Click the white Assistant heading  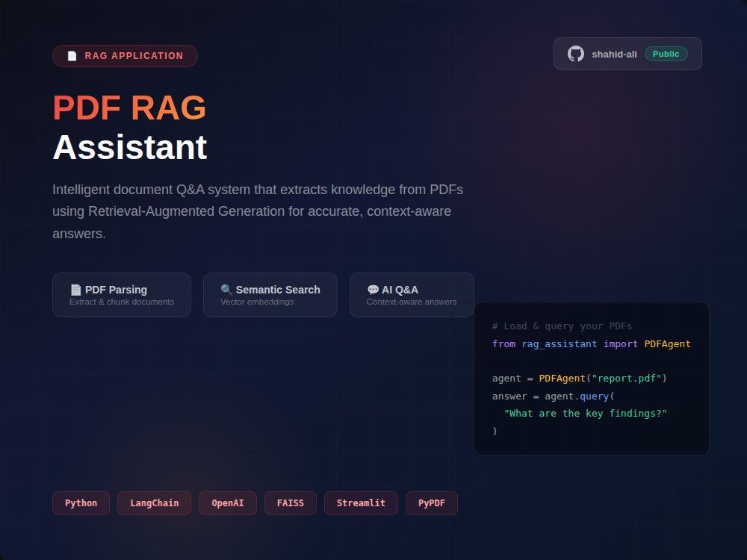pos(129,147)
